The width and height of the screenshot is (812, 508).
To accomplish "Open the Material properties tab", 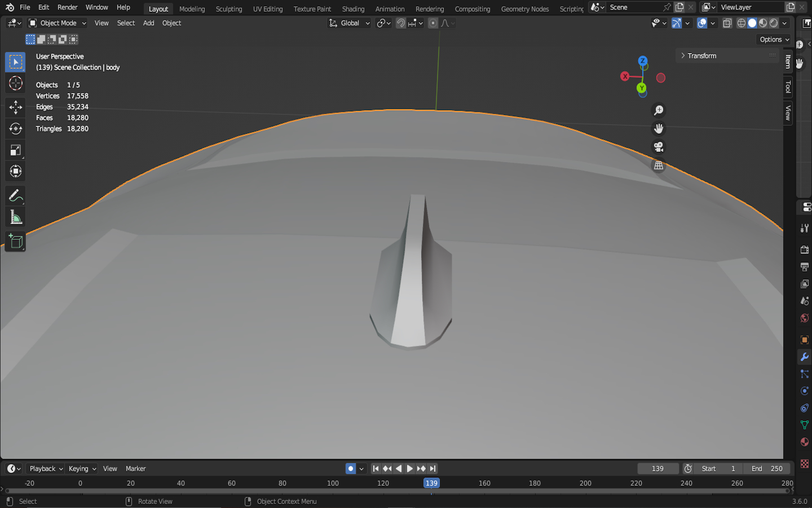I will pos(805,441).
